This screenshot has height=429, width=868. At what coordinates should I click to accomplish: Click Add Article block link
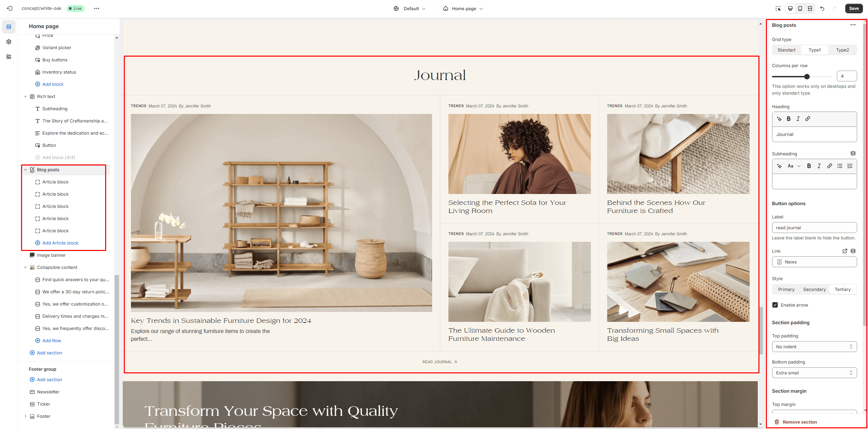(60, 243)
